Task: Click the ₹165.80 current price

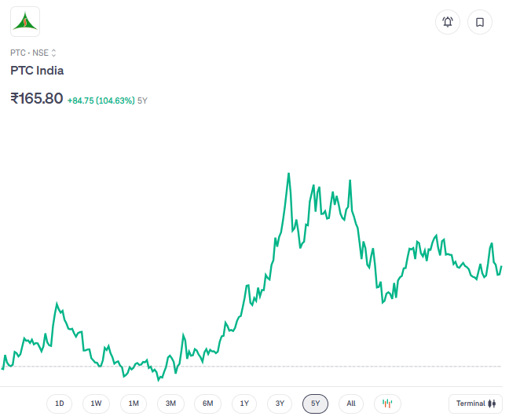Action: pyautogui.click(x=37, y=99)
